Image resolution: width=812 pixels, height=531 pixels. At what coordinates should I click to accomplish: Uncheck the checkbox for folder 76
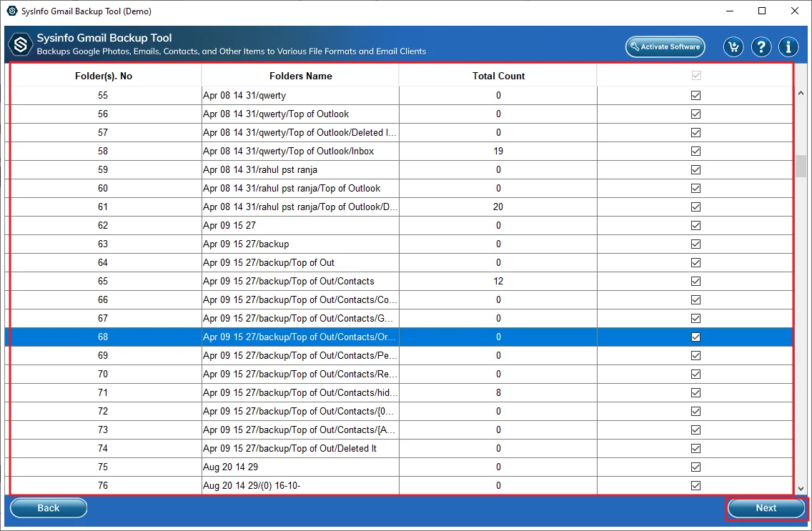(x=695, y=485)
